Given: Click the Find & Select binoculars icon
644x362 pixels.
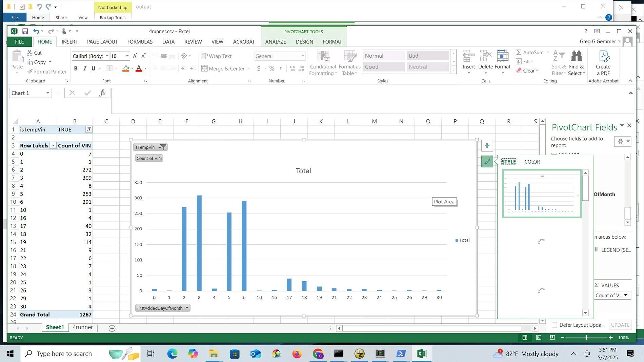Looking at the screenshot, I should (576, 56).
